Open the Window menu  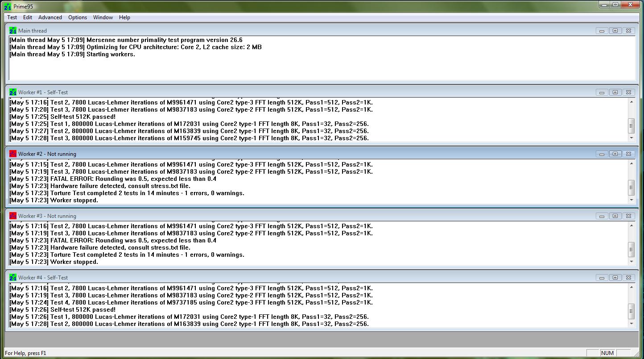[x=103, y=17]
